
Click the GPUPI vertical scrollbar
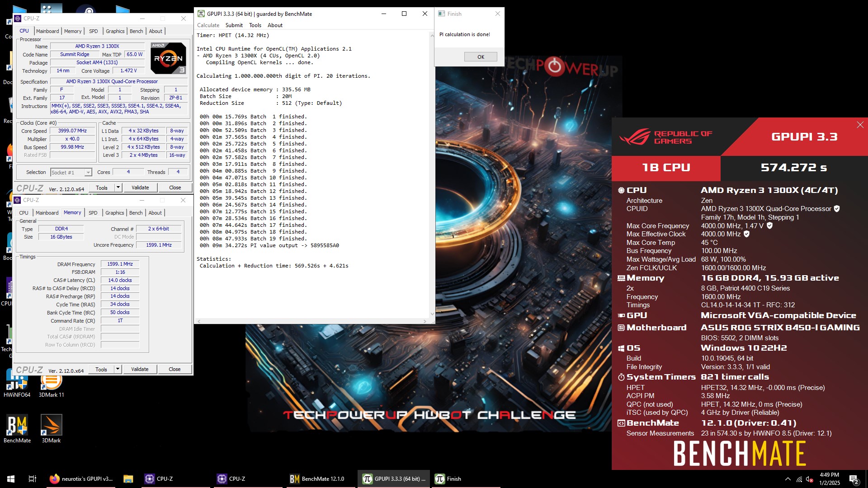(432, 174)
